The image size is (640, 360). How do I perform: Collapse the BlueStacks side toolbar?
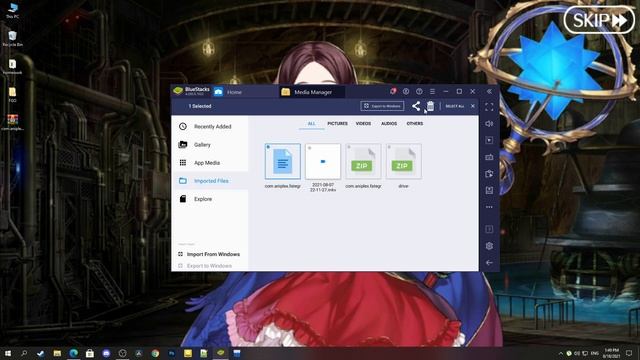(x=489, y=91)
